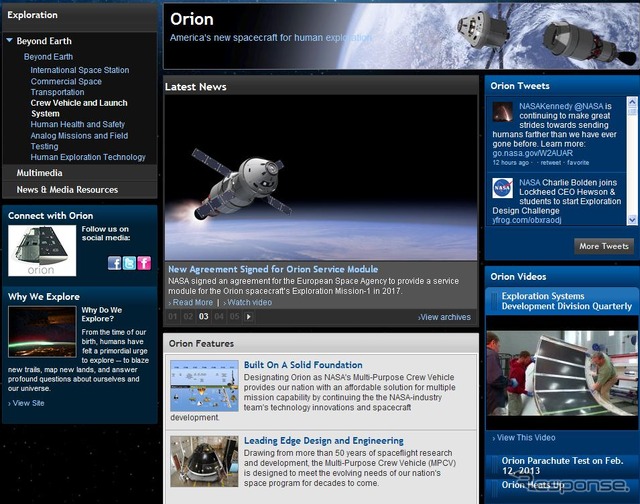
Task: Open Leading Edge Design and Engineering title
Action: coord(324,441)
